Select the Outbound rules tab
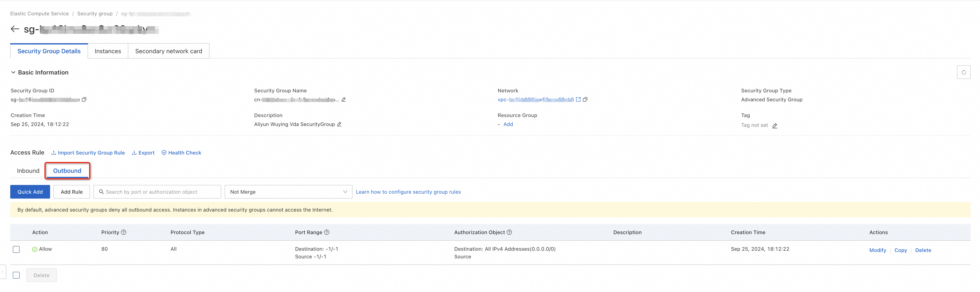980x292 pixels. 67,171
